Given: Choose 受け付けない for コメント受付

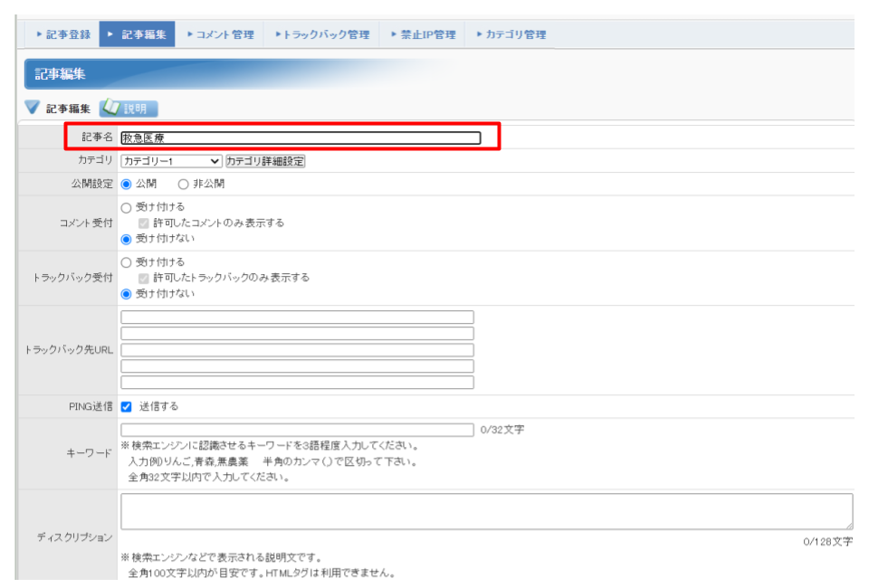Looking at the screenshot, I should (127, 239).
